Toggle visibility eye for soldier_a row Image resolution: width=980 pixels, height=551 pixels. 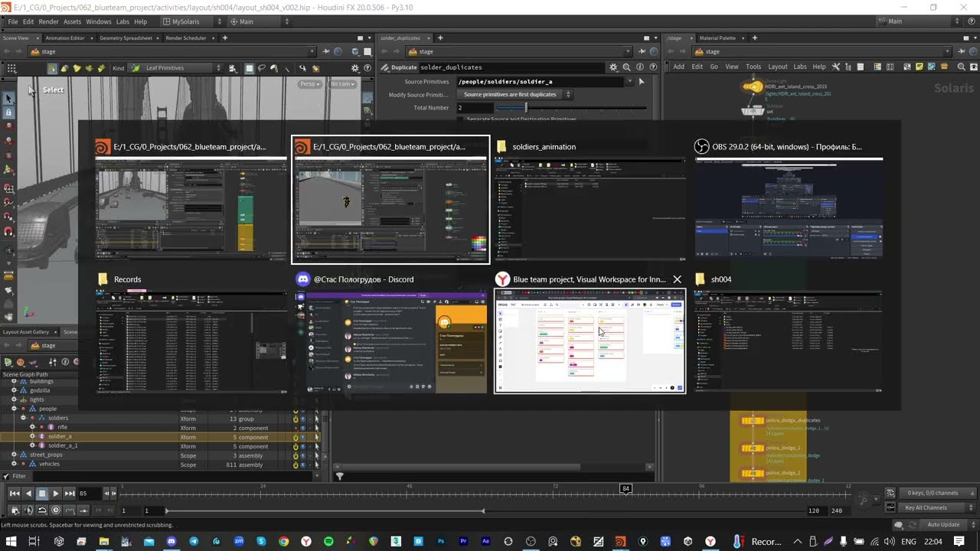[303, 437]
